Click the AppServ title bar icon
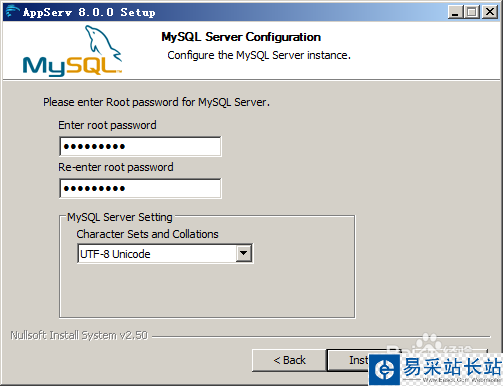 tap(12, 12)
